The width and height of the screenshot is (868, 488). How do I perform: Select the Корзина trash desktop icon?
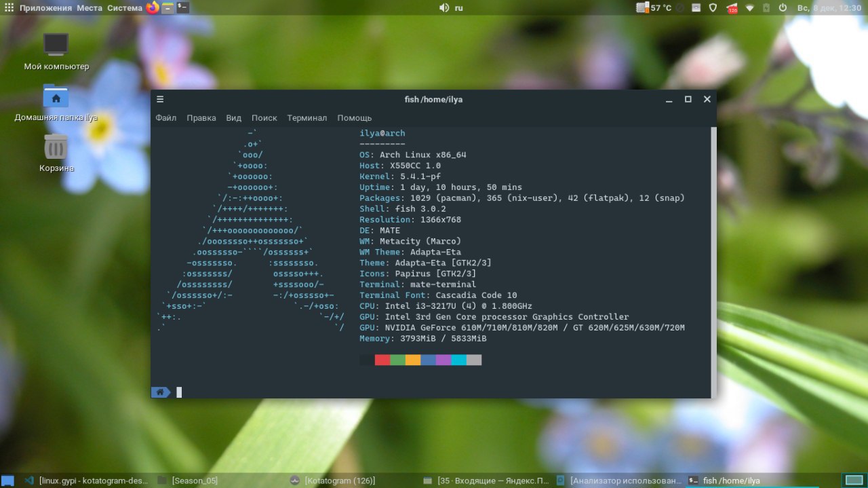56,153
